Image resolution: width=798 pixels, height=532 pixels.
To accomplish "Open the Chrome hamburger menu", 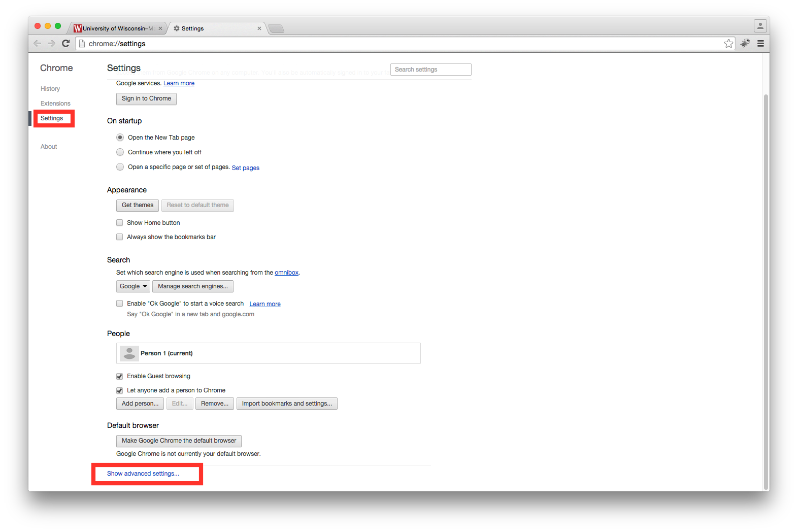I will coord(760,44).
